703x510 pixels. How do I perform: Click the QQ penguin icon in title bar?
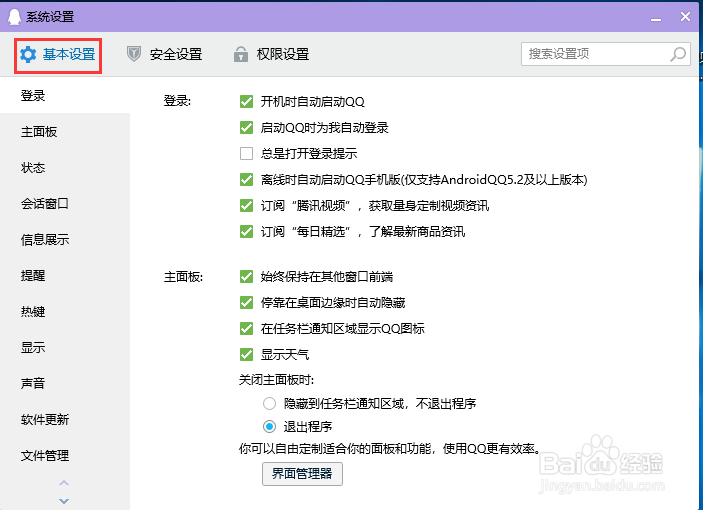[14, 17]
